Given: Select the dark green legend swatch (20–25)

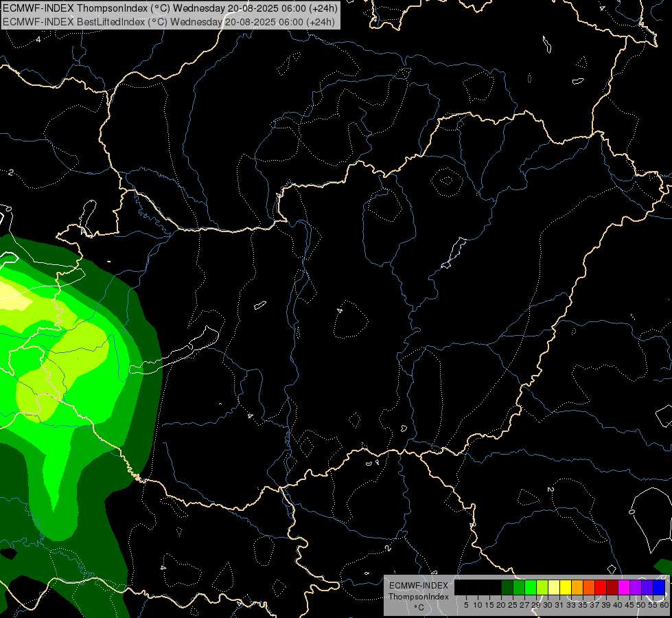Looking at the screenshot, I should click(507, 587).
